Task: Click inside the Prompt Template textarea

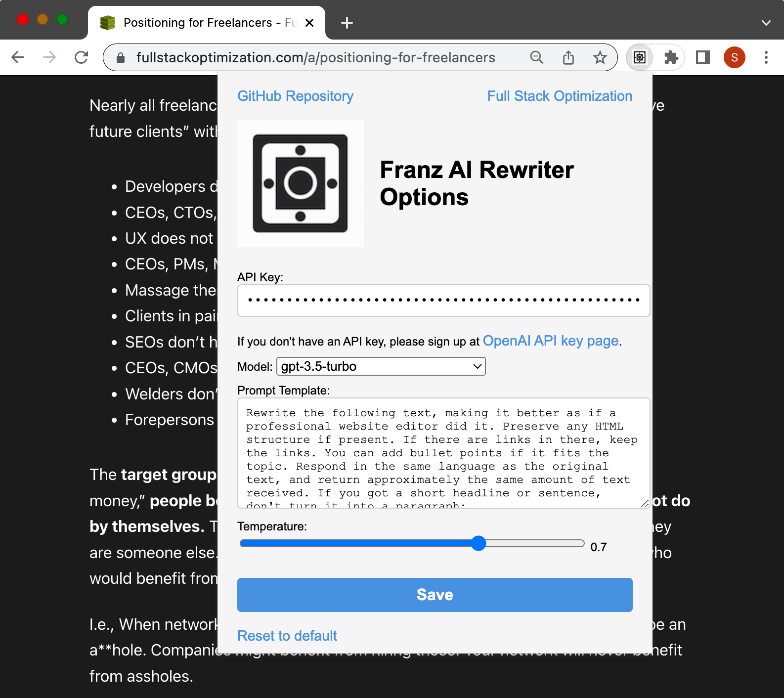Action: coord(443,453)
